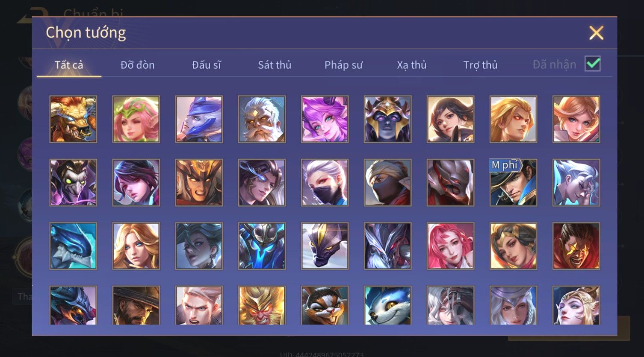
Task: Select the orange bull beast hero portrait
Action: tap(73, 119)
